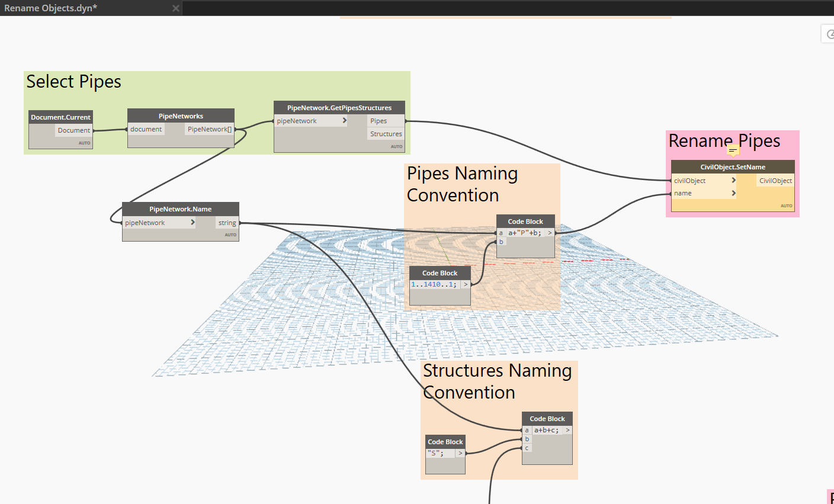
Task: Select the Select Pipes group title
Action: click(74, 81)
